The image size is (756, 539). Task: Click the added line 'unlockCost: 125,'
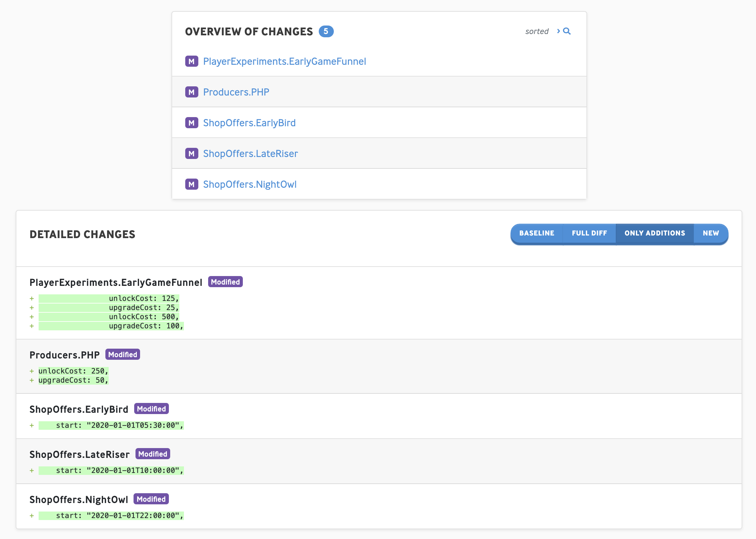(x=109, y=298)
